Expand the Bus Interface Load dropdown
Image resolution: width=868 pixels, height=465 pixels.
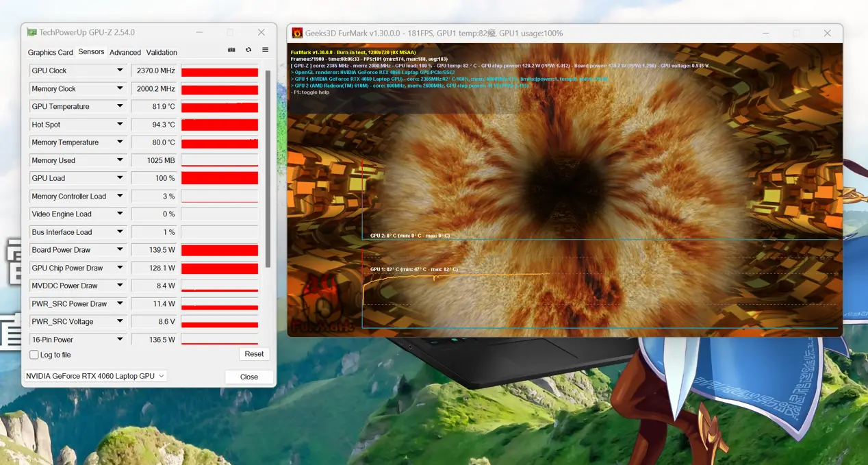pyautogui.click(x=120, y=232)
